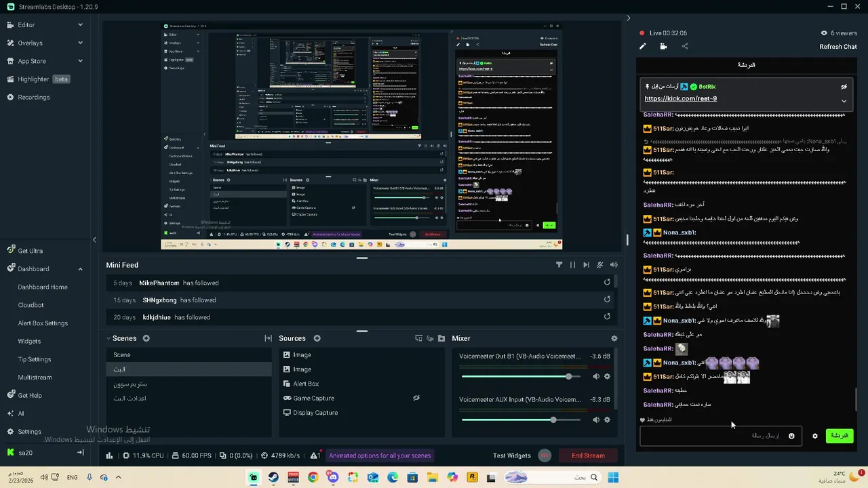This screenshot has width=868, height=488.
Task: Edit stream info with pencil icon
Action: coord(643,47)
